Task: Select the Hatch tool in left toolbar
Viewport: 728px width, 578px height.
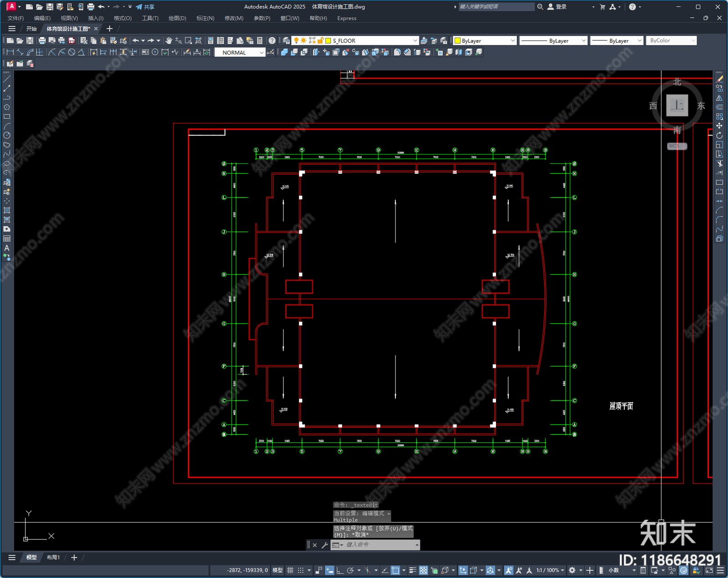Action: point(7,210)
